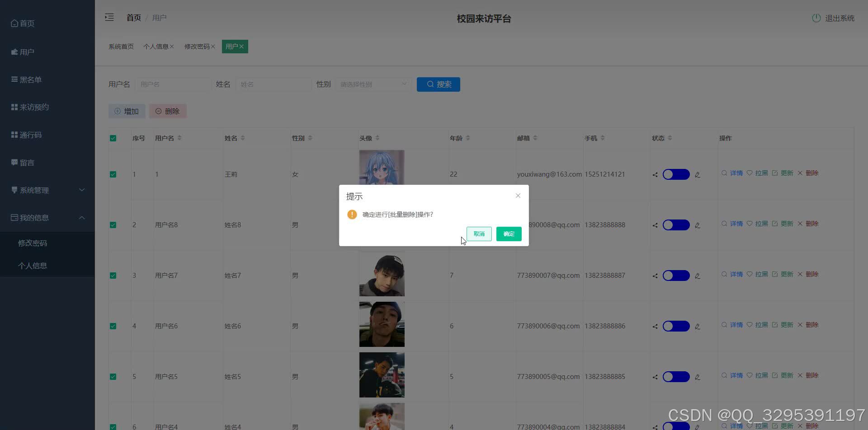Click the red 删除 batch button
The width and height of the screenshot is (868, 430).
click(x=168, y=111)
